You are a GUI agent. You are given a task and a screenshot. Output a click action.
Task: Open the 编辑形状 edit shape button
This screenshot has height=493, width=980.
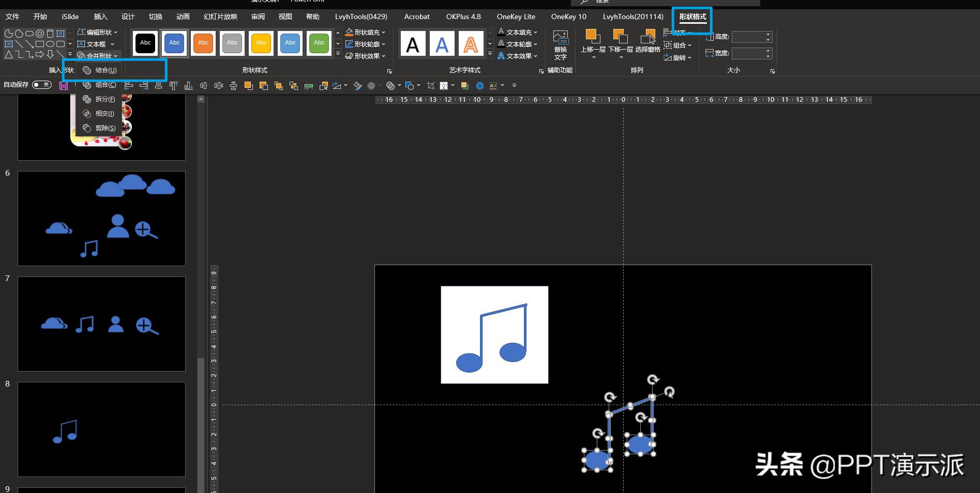click(x=98, y=32)
